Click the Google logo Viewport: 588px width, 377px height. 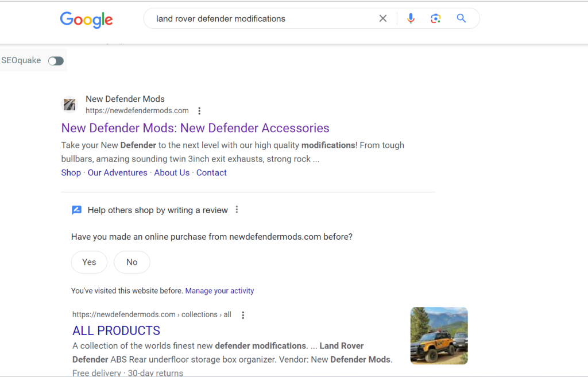pyautogui.click(x=86, y=20)
